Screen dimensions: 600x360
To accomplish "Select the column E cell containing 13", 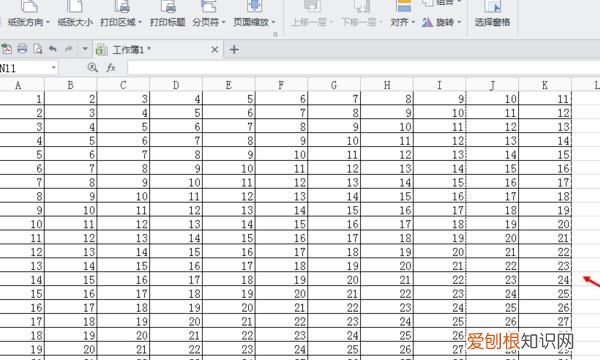I will [229, 210].
